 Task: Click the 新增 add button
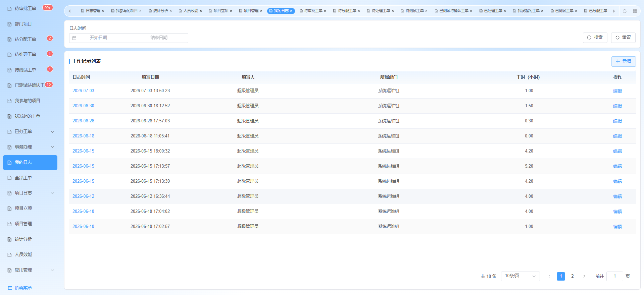624,61
